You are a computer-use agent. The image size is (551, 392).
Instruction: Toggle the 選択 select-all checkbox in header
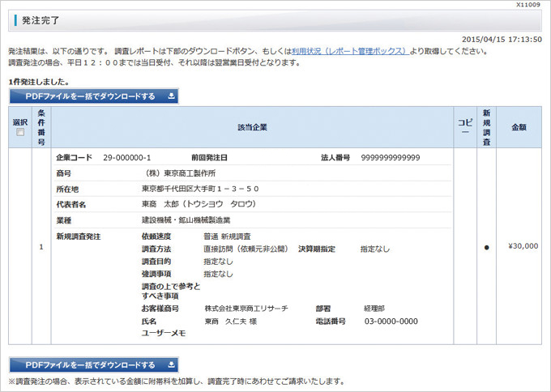pyautogui.click(x=20, y=133)
